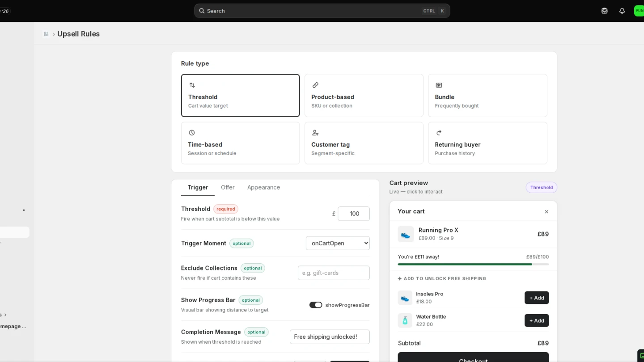Open the green FUN avatar badge
This screenshot has width=644, height=362.
pos(639,11)
